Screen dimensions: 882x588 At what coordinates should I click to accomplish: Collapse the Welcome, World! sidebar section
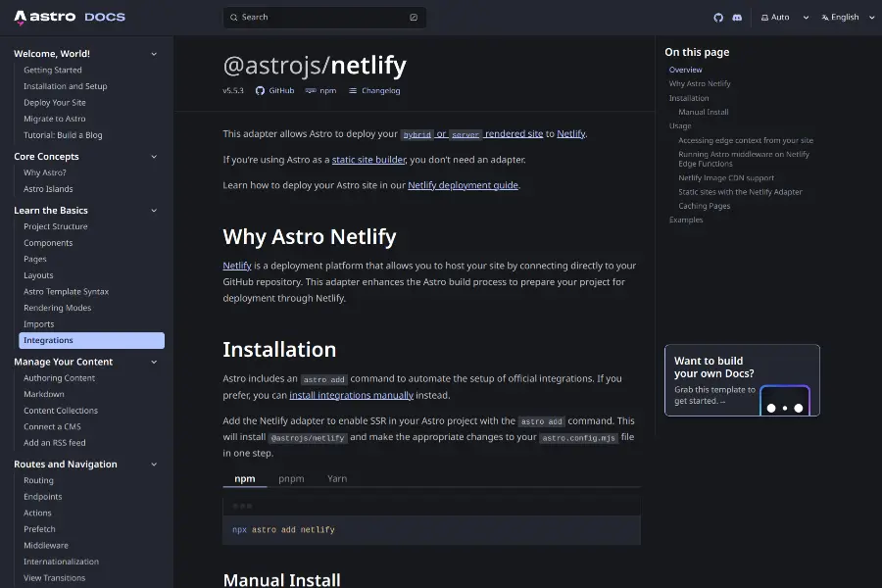pos(154,54)
